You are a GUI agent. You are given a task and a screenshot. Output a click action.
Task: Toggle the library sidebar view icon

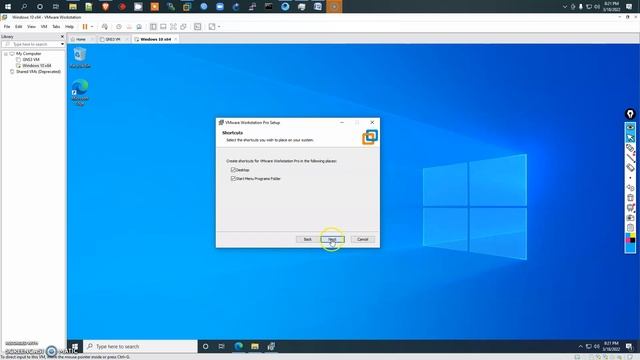click(153, 27)
